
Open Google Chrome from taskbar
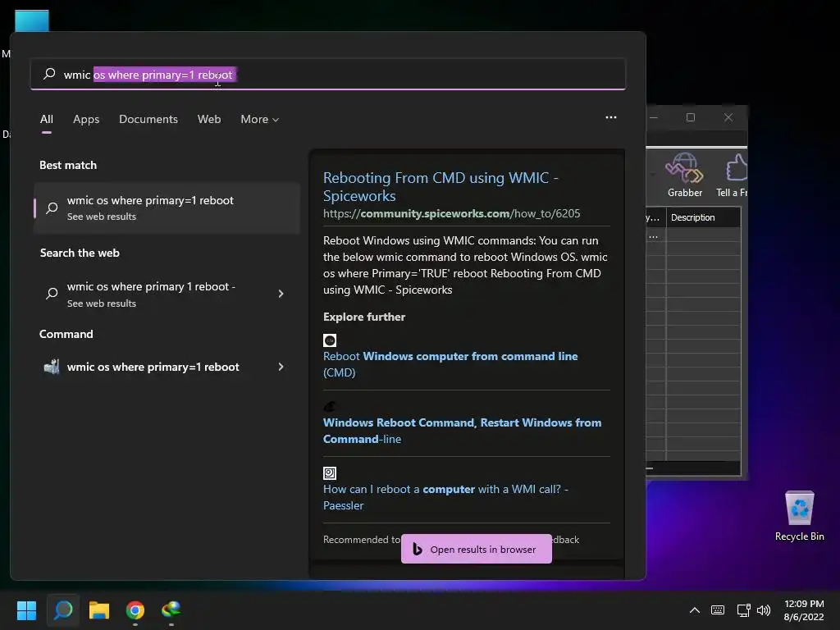point(135,610)
